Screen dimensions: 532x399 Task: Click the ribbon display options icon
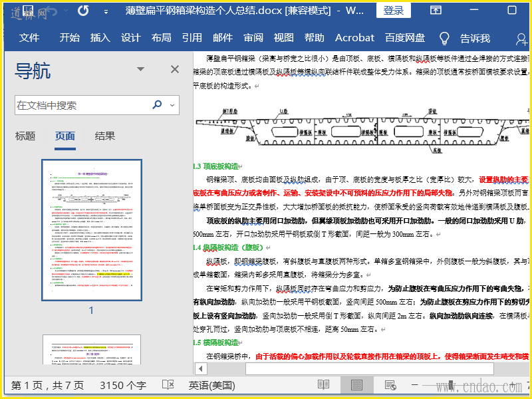[436, 11]
